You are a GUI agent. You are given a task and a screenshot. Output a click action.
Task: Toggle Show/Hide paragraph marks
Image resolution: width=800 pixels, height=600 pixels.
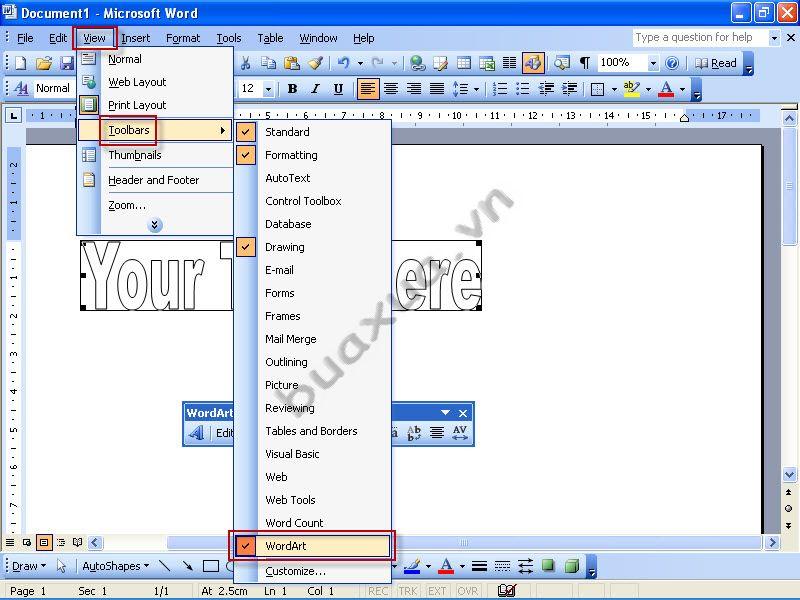click(585, 63)
